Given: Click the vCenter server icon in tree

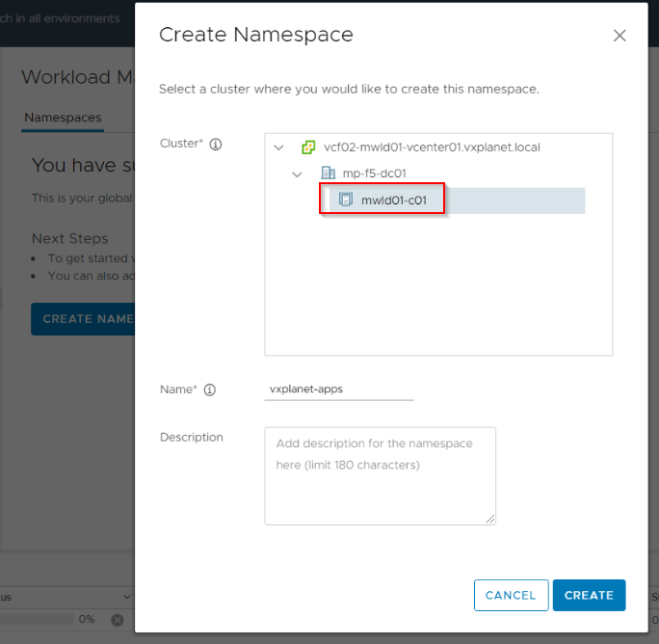Looking at the screenshot, I should [308, 148].
